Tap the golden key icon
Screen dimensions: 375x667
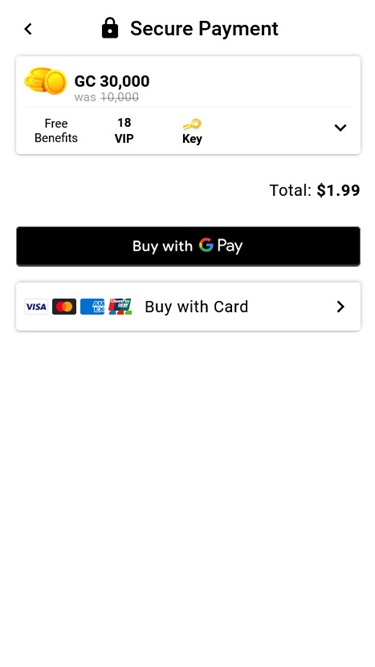click(x=192, y=125)
